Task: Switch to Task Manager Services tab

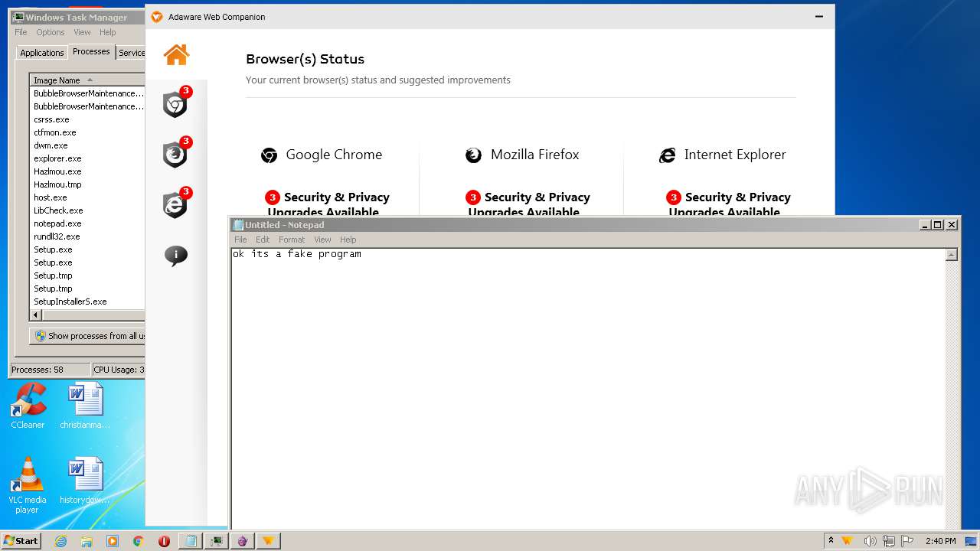Action: pyautogui.click(x=131, y=53)
